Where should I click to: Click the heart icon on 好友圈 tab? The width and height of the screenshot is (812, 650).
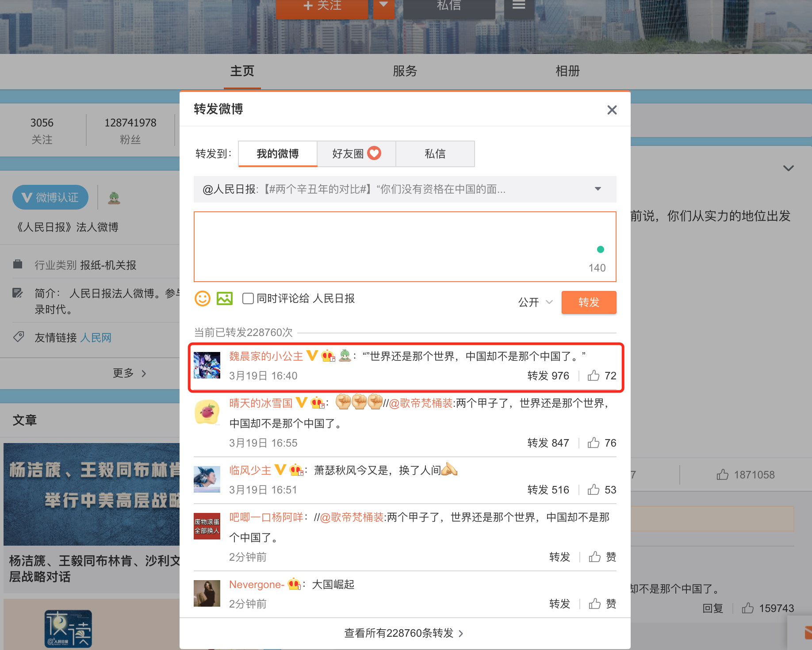pos(374,153)
